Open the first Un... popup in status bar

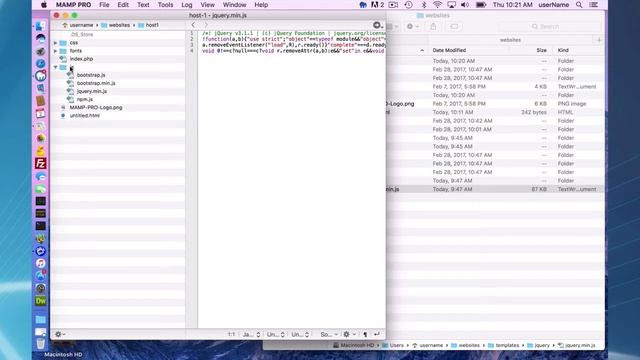click(276, 334)
